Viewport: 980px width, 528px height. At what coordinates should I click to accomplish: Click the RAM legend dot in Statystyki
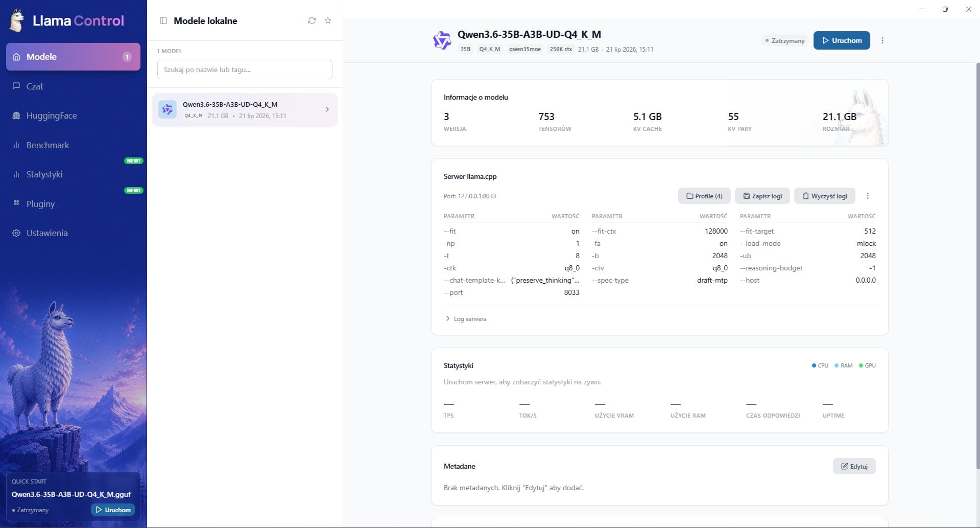point(836,365)
